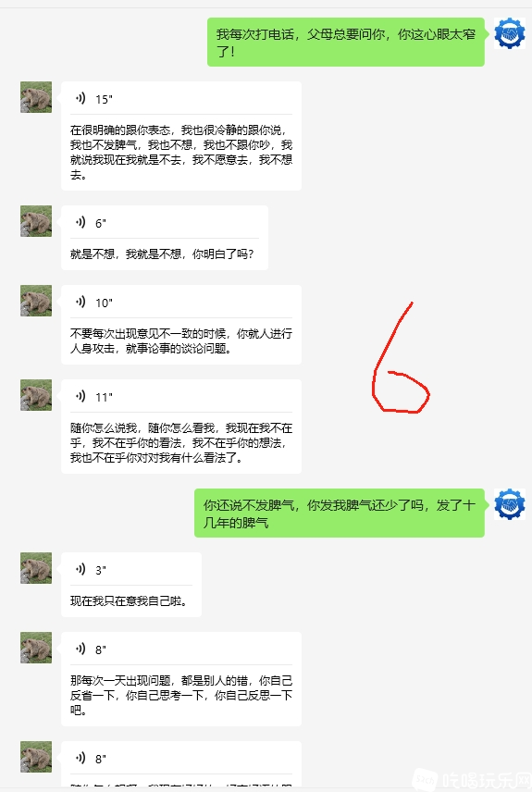Click transcript '现在我只在意我自己啦'
The width and height of the screenshot is (532, 792).
point(129,601)
